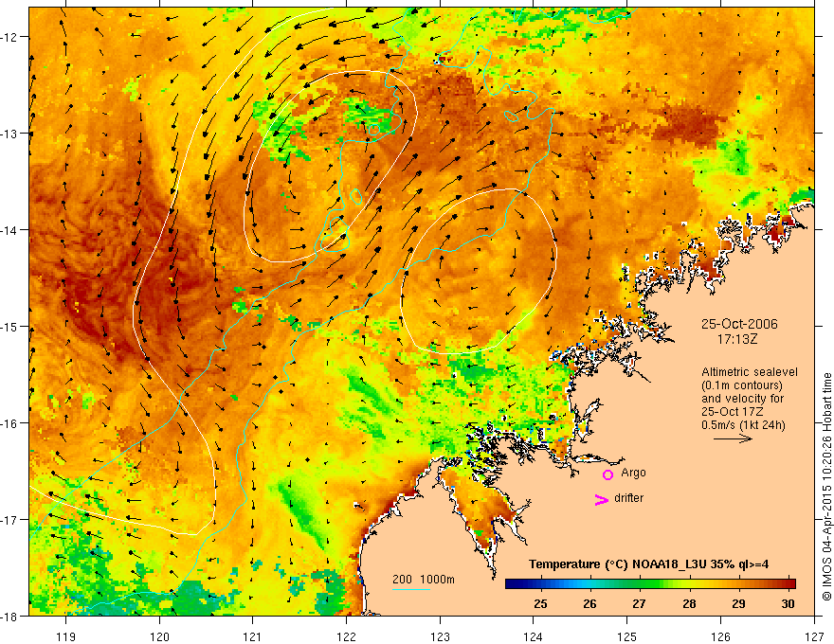Click the cyan 200 1000m depth contour line sample

point(411,589)
